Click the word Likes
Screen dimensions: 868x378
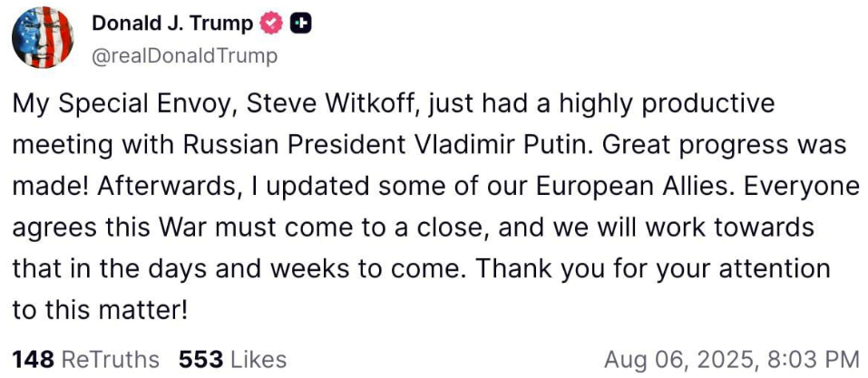(258, 360)
